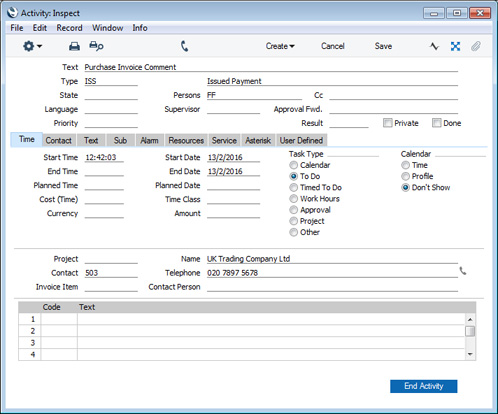This screenshot has height=414, width=498.
Task: Click the blue link manager icon
Action: (455, 46)
